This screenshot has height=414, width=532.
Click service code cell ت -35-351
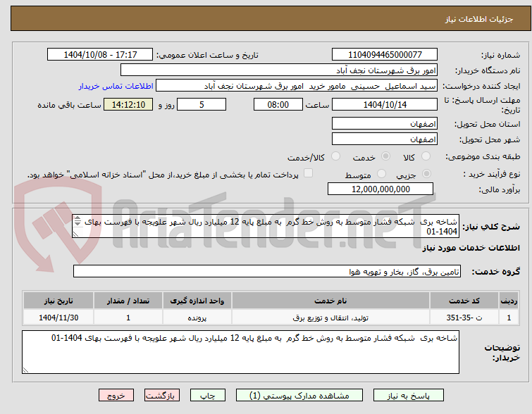pyautogui.click(x=464, y=318)
